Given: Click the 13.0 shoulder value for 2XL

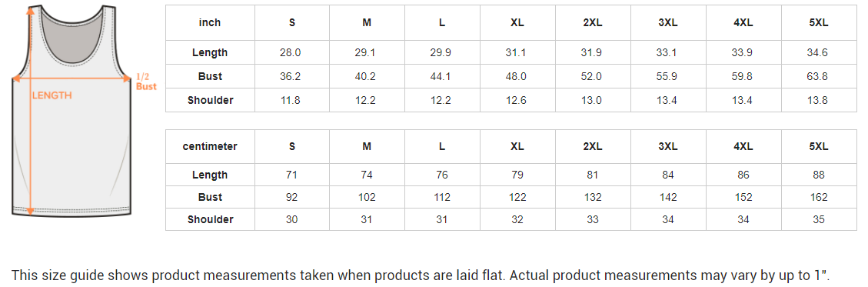Looking at the screenshot, I should click(592, 100).
